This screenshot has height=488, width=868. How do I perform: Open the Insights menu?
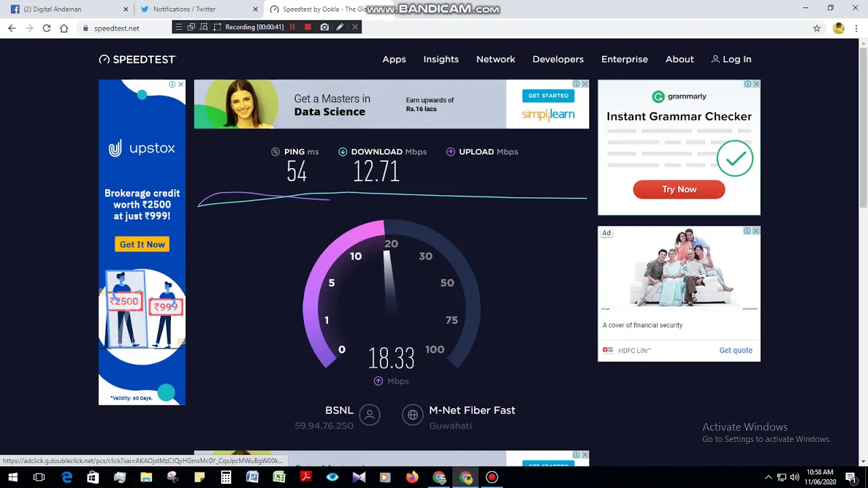[x=441, y=60]
